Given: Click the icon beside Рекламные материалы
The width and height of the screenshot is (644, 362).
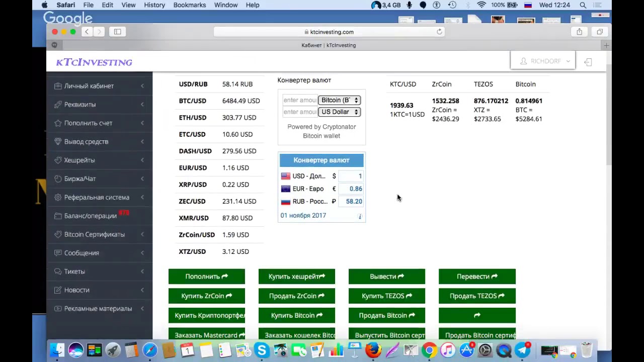Looking at the screenshot, I should click(58, 309).
